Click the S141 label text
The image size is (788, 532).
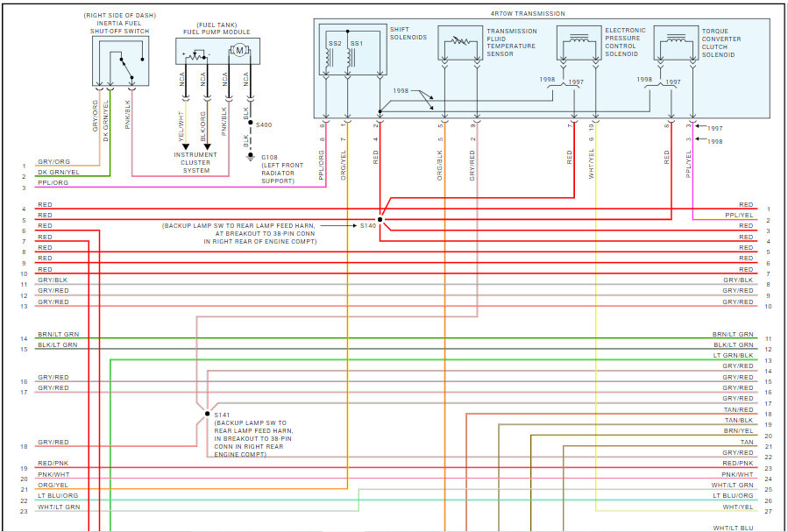pos(222,415)
